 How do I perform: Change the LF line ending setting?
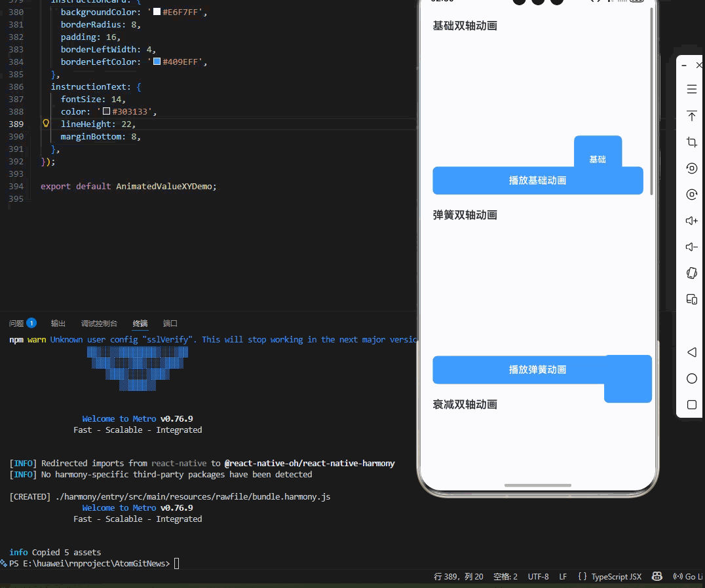click(563, 576)
